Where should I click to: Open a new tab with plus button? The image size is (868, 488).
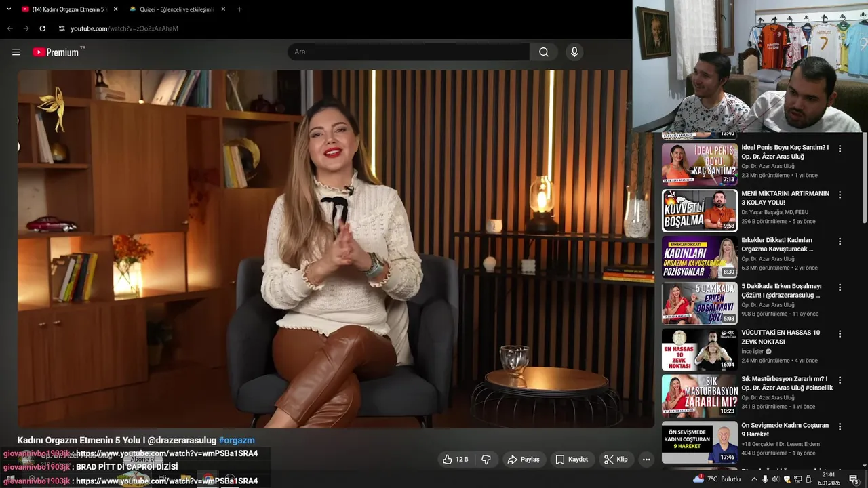[x=239, y=9]
